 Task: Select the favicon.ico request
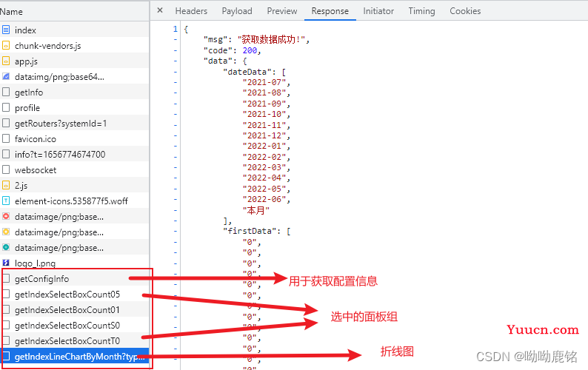pyautogui.click(x=74, y=138)
